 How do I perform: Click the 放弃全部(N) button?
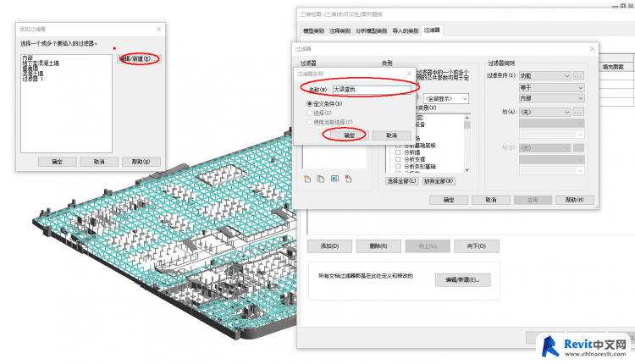439,181
